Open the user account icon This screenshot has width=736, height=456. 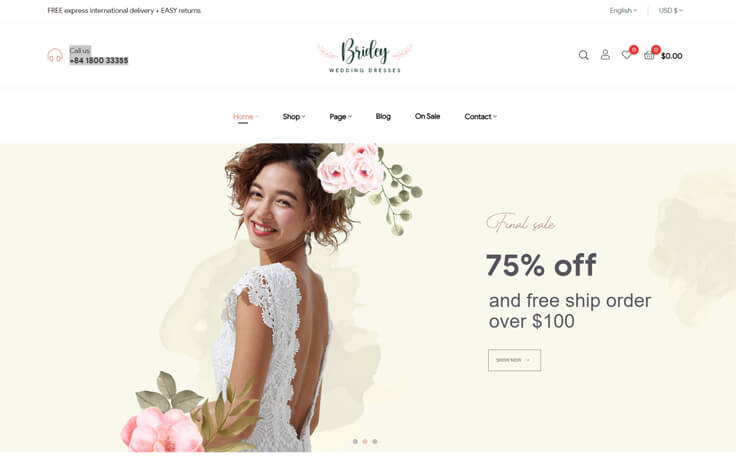[606, 55]
